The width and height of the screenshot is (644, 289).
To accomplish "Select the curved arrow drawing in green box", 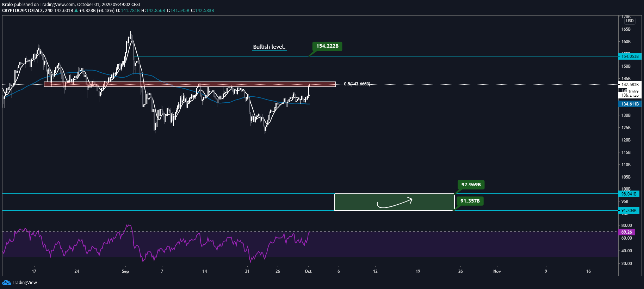I will pyautogui.click(x=394, y=203).
